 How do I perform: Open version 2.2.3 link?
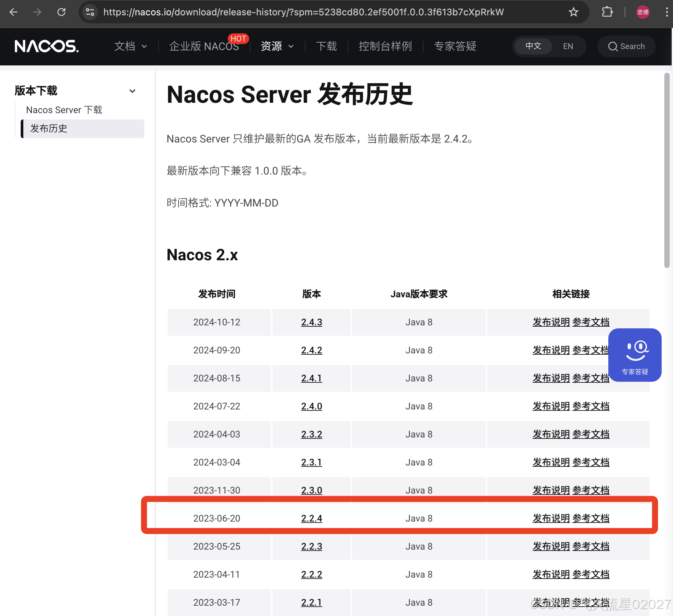[311, 547]
